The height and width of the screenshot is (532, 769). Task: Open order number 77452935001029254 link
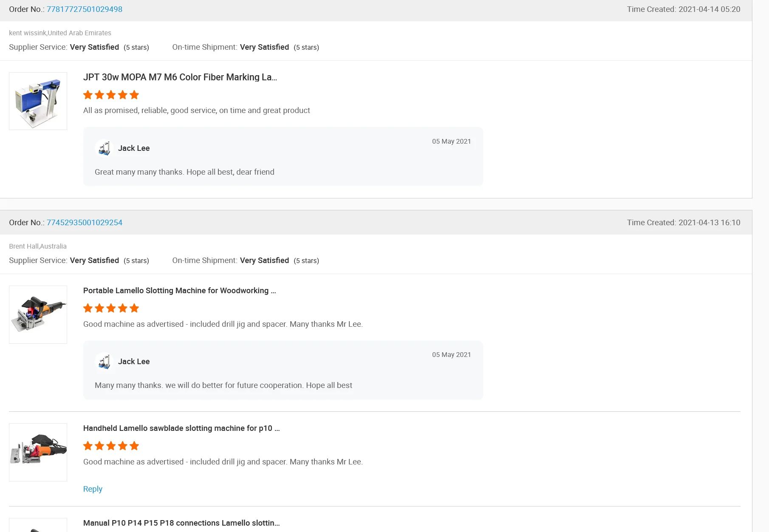[84, 223]
